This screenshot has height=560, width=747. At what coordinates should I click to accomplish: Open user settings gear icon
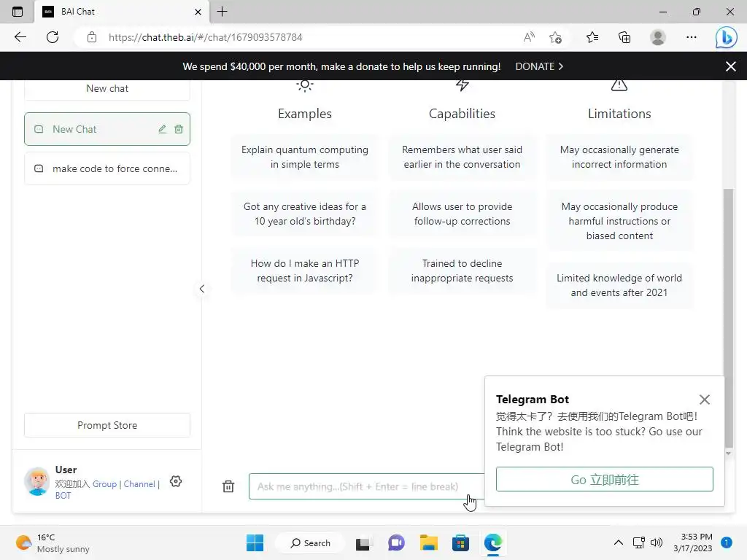pyautogui.click(x=176, y=481)
